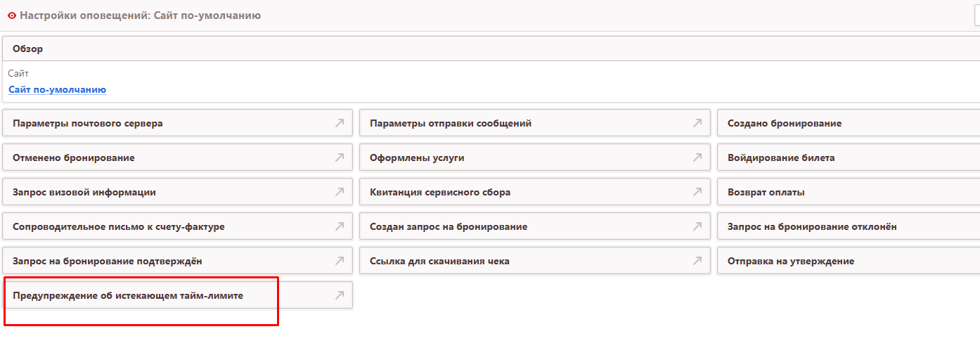
Task: Click arrow icon on Создан запрос на бронирование
Action: tap(697, 226)
